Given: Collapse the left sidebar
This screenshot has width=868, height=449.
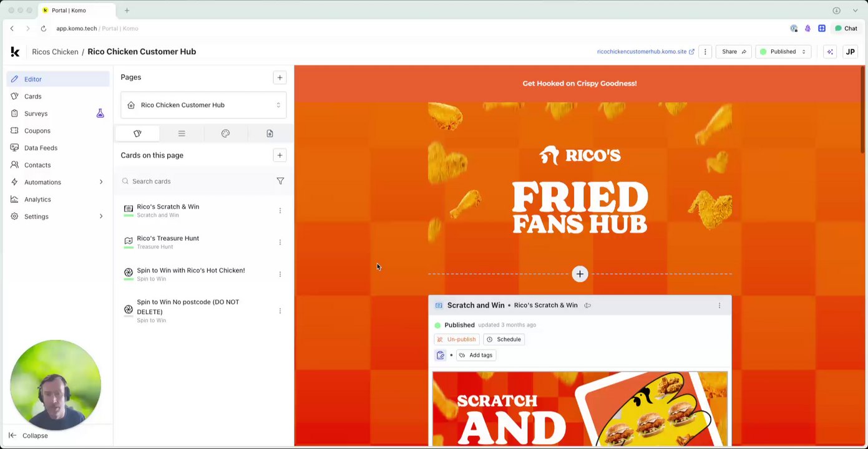Looking at the screenshot, I should (29, 436).
